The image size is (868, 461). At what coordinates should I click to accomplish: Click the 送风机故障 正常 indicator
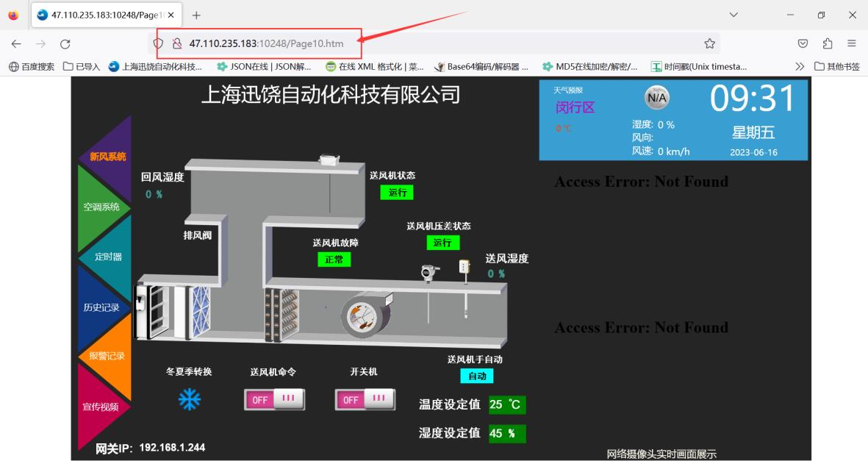point(334,260)
